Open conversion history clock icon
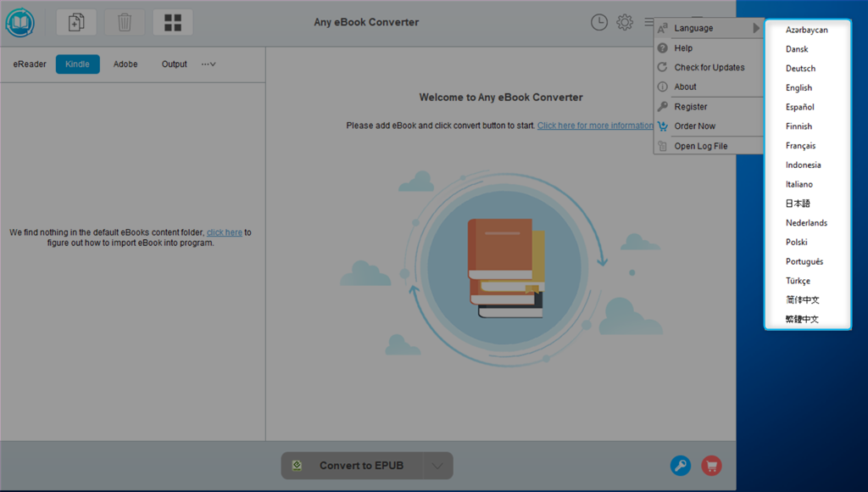The width and height of the screenshot is (868, 492). tap(599, 22)
